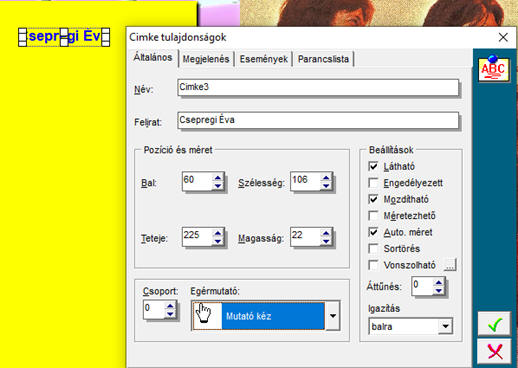Expand the Egérmutató cursor dropdown

point(333,316)
